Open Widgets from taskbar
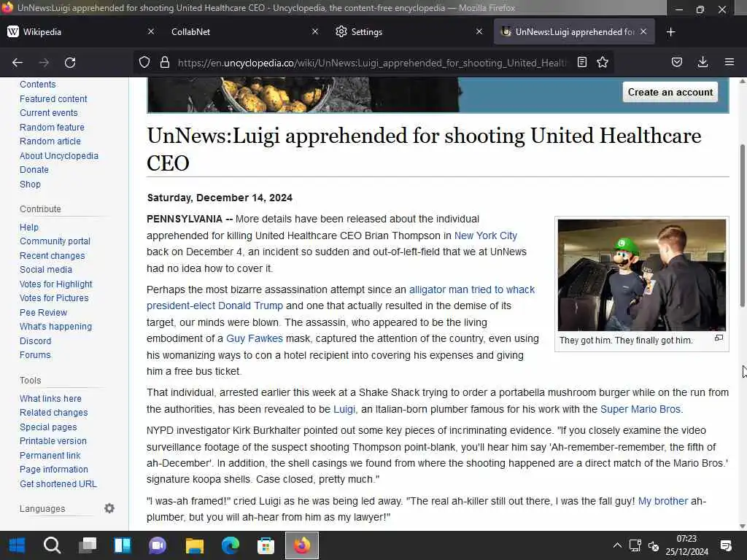This screenshot has height=560, width=747. click(x=123, y=545)
